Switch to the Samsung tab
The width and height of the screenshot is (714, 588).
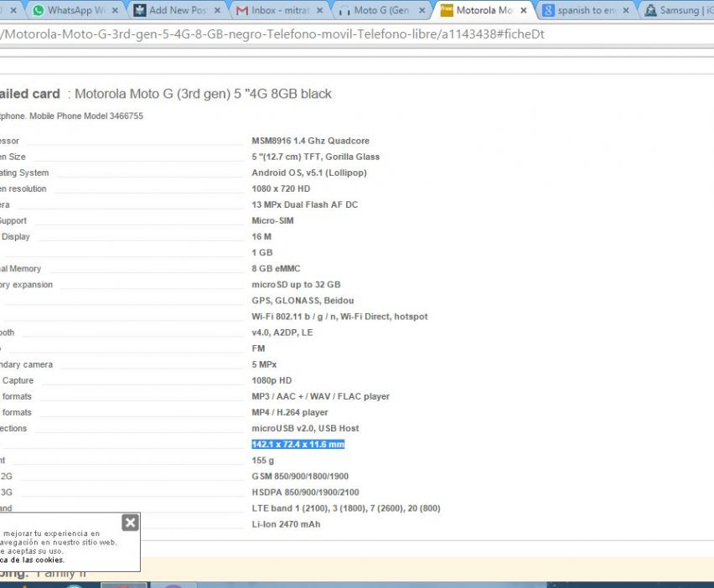[x=677, y=11]
